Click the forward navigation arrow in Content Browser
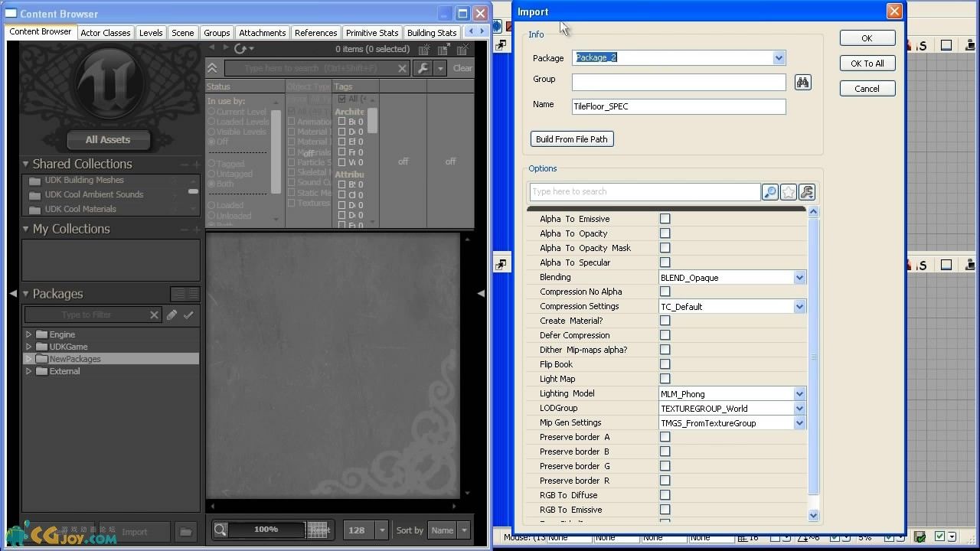 tap(226, 48)
